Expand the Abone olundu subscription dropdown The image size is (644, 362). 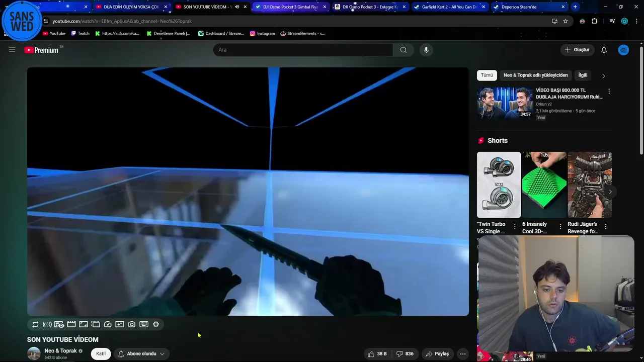(141, 354)
